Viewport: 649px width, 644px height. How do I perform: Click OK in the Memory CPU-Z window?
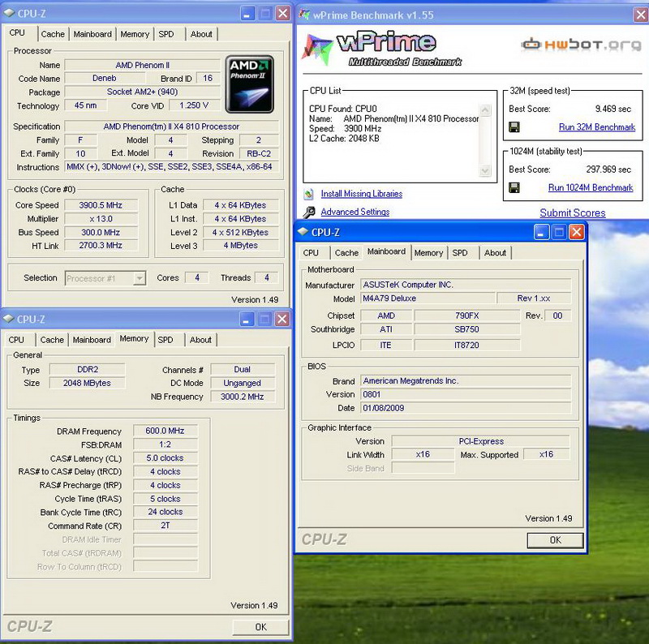(260, 627)
